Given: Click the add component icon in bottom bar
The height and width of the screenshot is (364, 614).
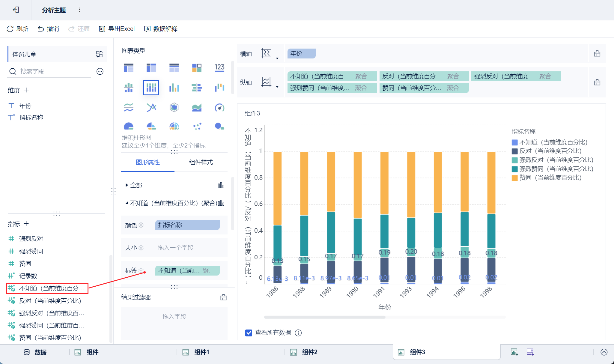Looking at the screenshot, I should pos(514,352).
